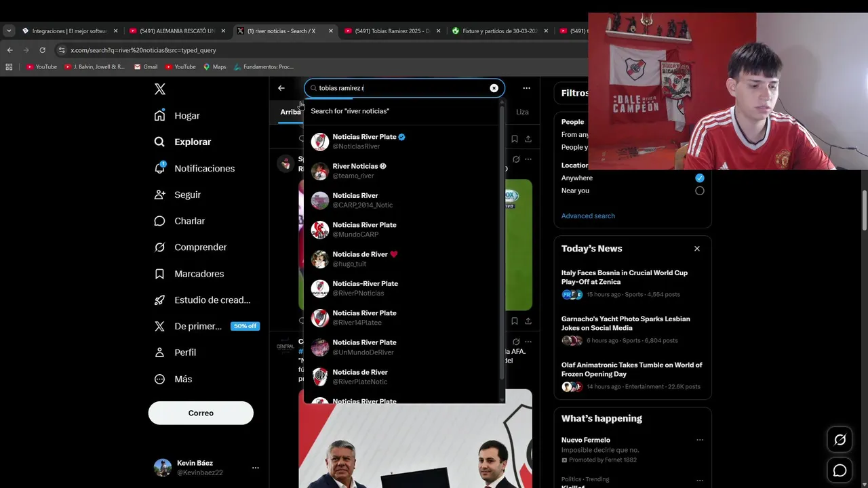Open the tab search dropdown

(9, 31)
